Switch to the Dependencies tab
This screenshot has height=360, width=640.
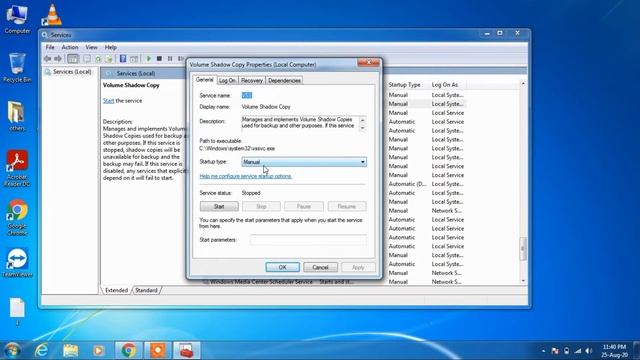[284, 80]
